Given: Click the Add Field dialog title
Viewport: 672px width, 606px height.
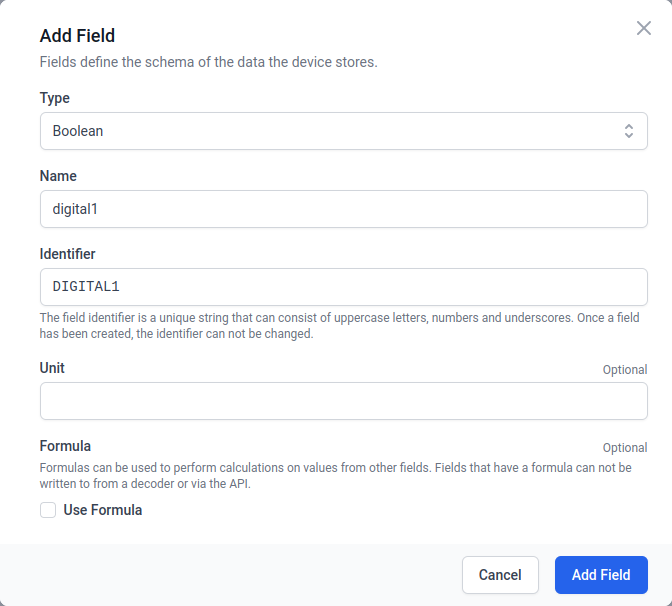Looking at the screenshot, I should pyautogui.click(x=77, y=36).
